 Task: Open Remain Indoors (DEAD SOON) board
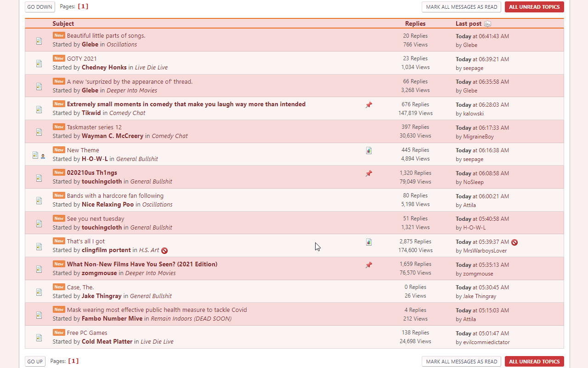pos(191,319)
